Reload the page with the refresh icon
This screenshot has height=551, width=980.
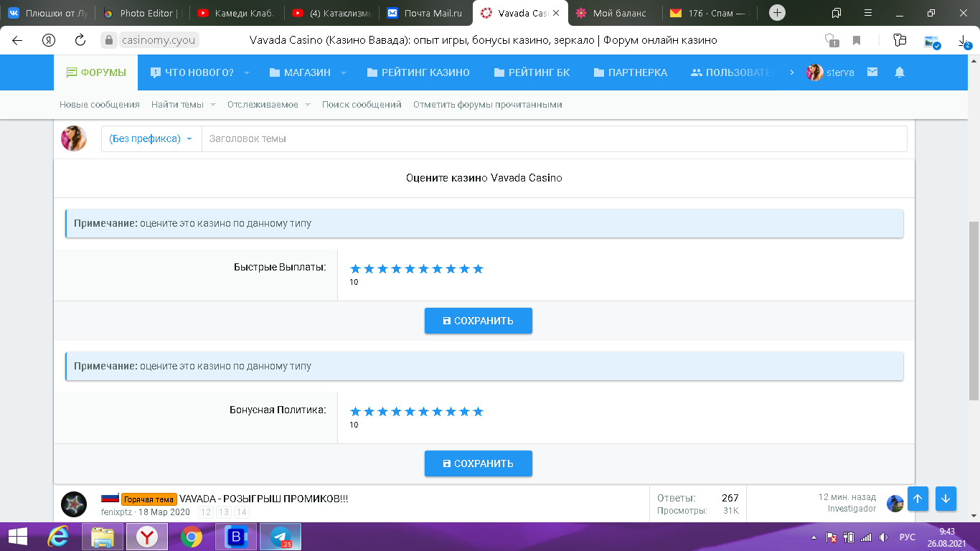[x=80, y=40]
